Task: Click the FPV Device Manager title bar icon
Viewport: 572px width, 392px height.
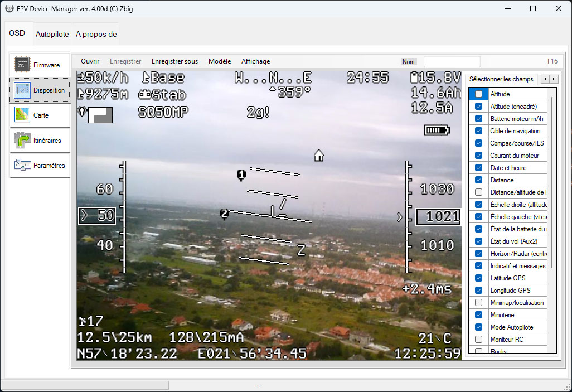Action: 9,8
